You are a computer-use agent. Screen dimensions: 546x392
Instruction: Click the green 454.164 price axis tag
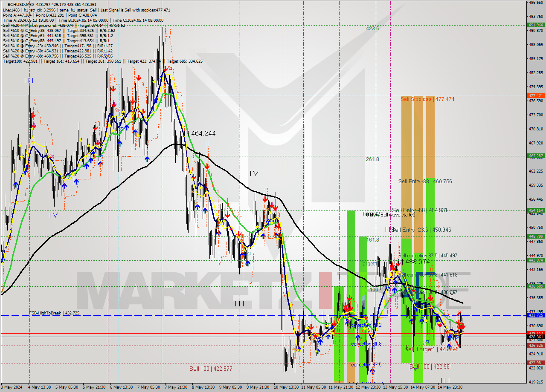pos(536,210)
